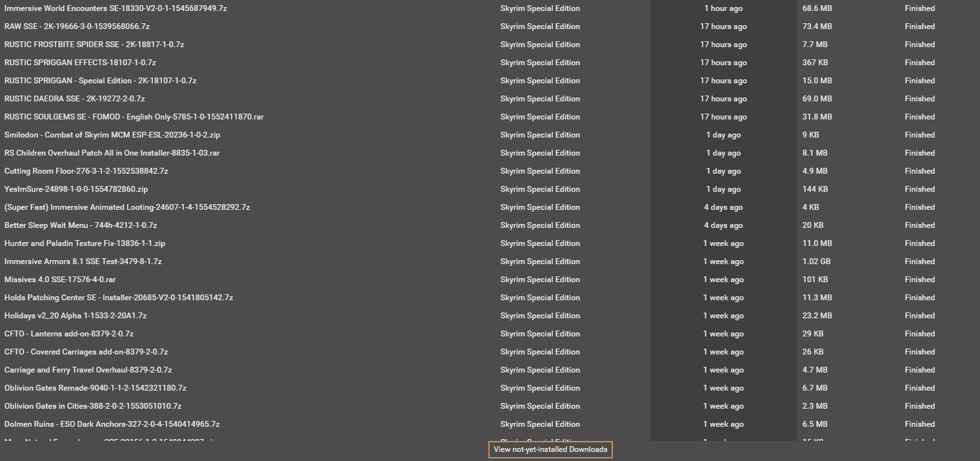The width and height of the screenshot is (980, 461).
Task: Select the Better Sleep Wait Menu file
Action: point(81,225)
